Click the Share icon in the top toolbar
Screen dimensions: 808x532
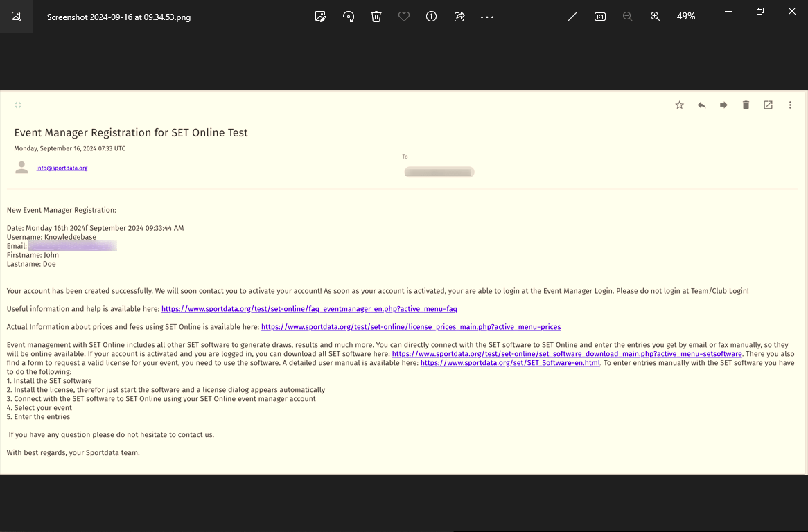(459, 17)
